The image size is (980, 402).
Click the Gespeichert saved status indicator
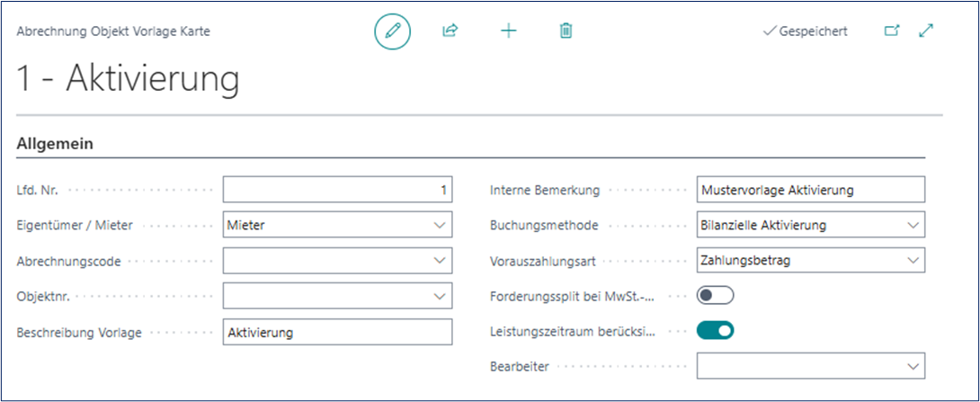point(805,31)
